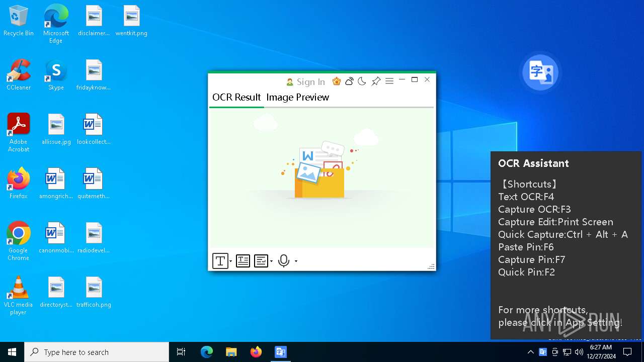Select the amongrich Word document icon
The width and height of the screenshot is (644, 362).
click(56, 184)
